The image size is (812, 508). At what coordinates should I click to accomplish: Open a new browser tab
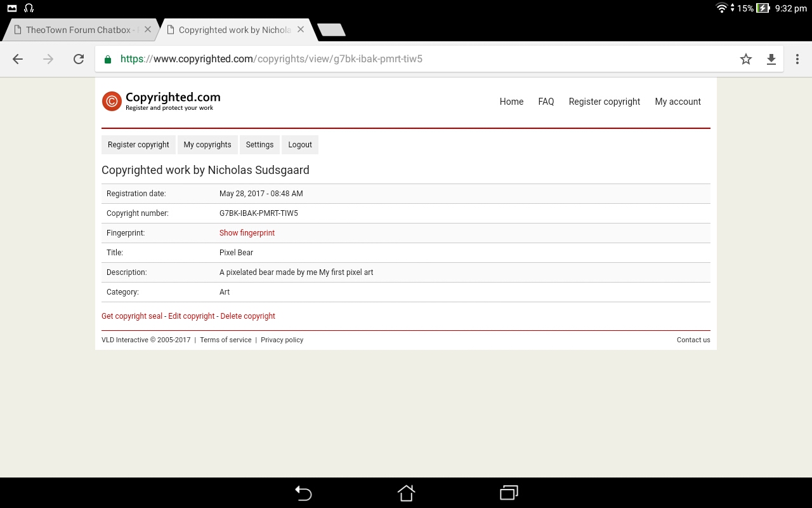(x=331, y=30)
